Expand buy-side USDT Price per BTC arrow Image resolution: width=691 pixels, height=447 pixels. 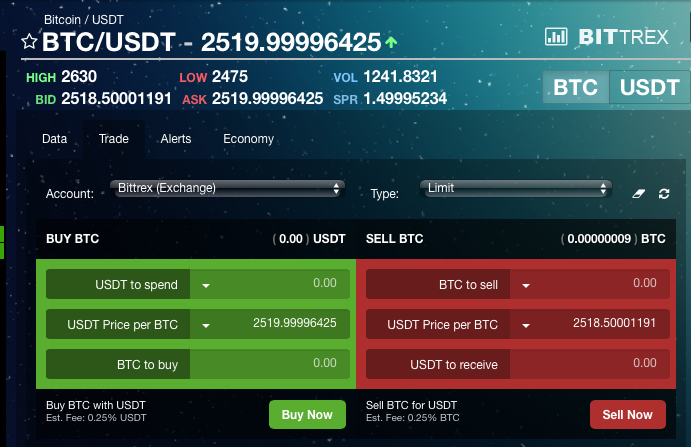click(206, 325)
